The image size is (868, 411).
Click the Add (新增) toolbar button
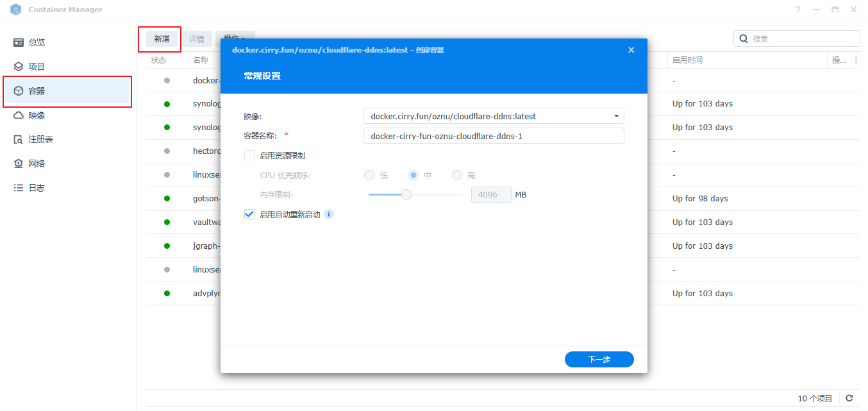click(x=162, y=39)
